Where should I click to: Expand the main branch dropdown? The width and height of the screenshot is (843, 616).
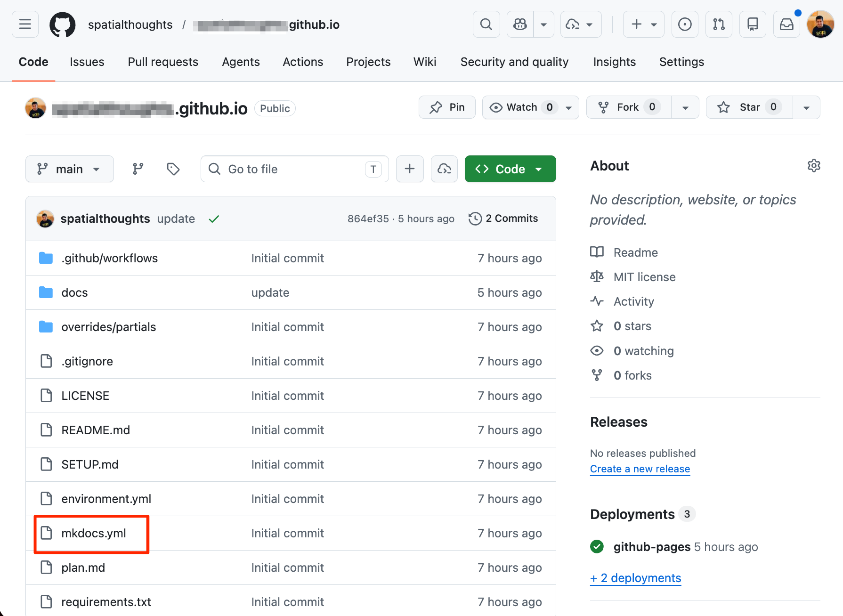70,169
